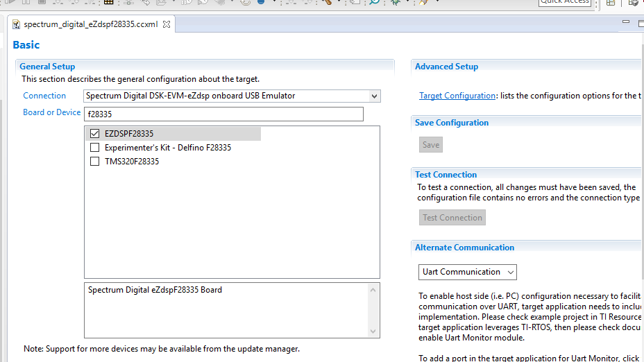This screenshot has height=362, width=644.
Task: Select the TMS320F28335 row label
Action: pyautogui.click(x=132, y=162)
